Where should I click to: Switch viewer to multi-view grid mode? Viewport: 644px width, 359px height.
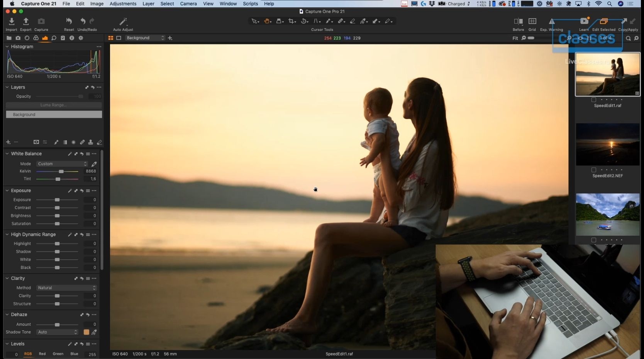pyautogui.click(x=111, y=38)
